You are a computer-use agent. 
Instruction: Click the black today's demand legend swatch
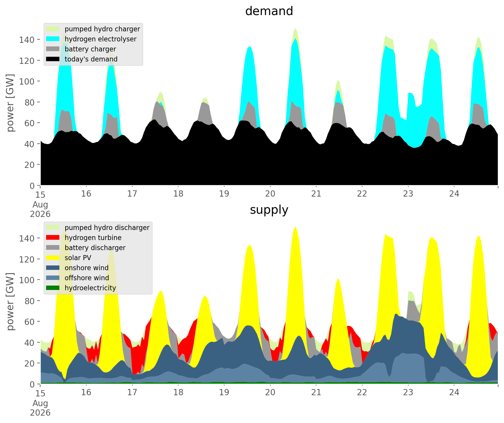(x=53, y=59)
